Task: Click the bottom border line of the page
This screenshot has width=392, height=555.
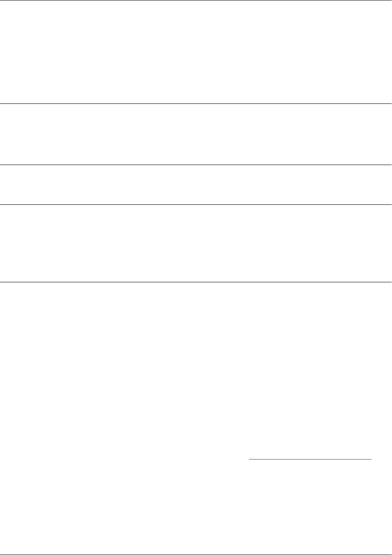Action: point(196,555)
